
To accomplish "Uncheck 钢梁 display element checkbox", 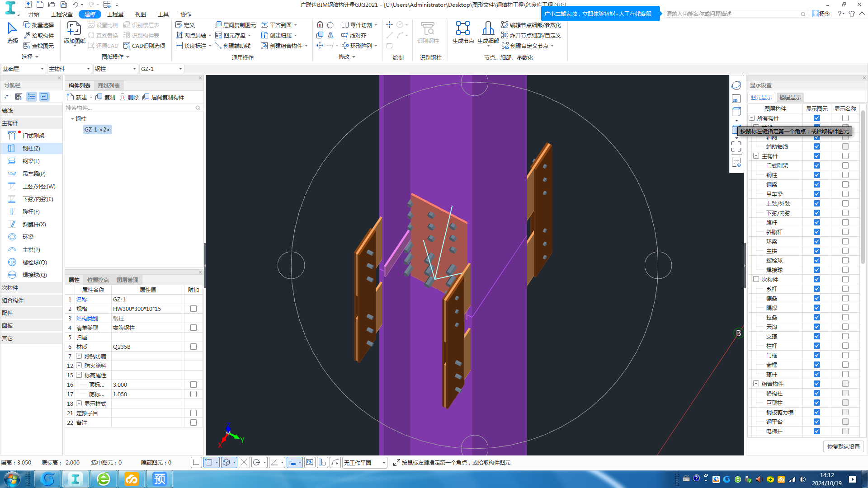I will pos(816,184).
